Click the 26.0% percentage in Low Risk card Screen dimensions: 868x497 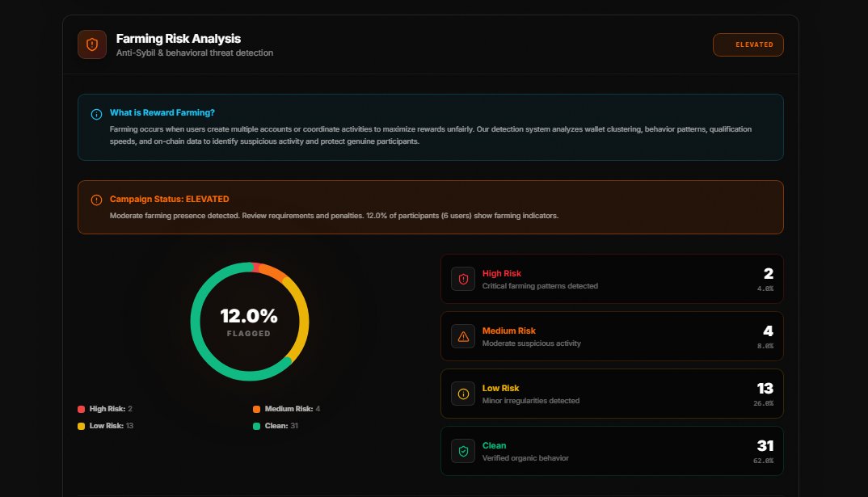[x=764, y=403]
